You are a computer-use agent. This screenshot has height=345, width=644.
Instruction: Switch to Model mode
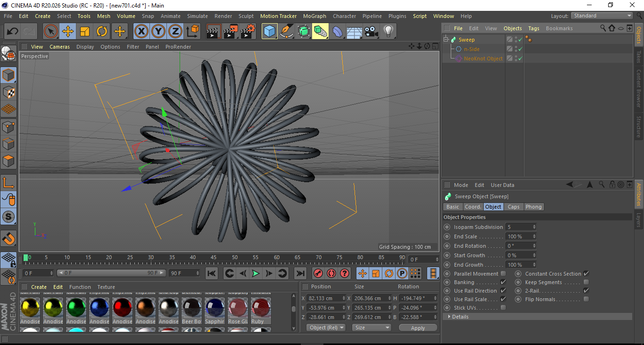[x=8, y=75]
